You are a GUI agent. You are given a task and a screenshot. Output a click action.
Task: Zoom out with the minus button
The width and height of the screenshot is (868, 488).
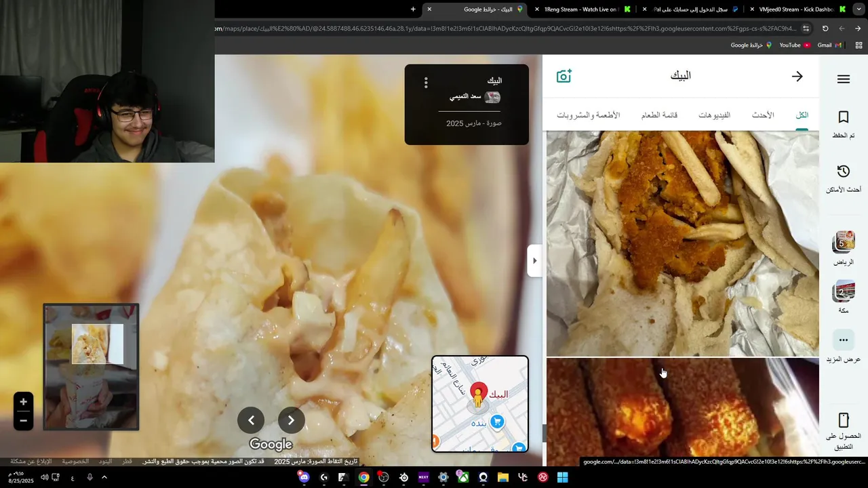tap(23, 420)
